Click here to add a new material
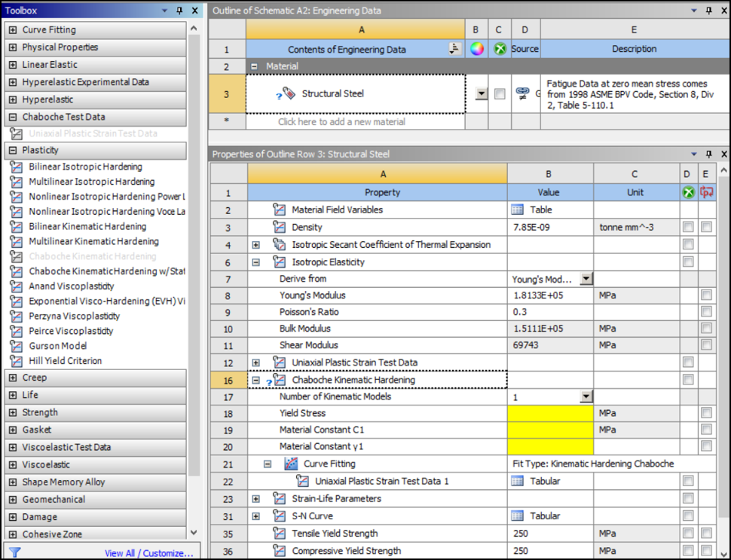This screenshot has height=560, width=731. [341, 121]
